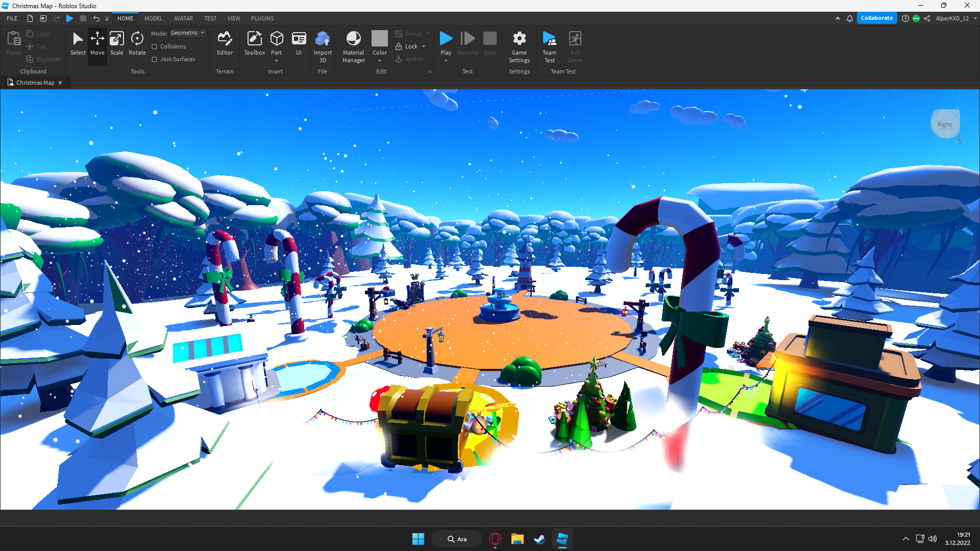The width and height of the screenshot is (980, 551).
Task: Open the Terrain Editor
Action: point(225,43)
